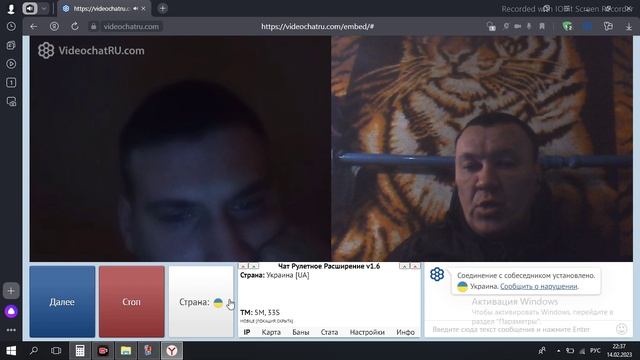Expand the tab group dropdown arrow
The height and width of the screenshot is (360, 640).
pos(44,8)
